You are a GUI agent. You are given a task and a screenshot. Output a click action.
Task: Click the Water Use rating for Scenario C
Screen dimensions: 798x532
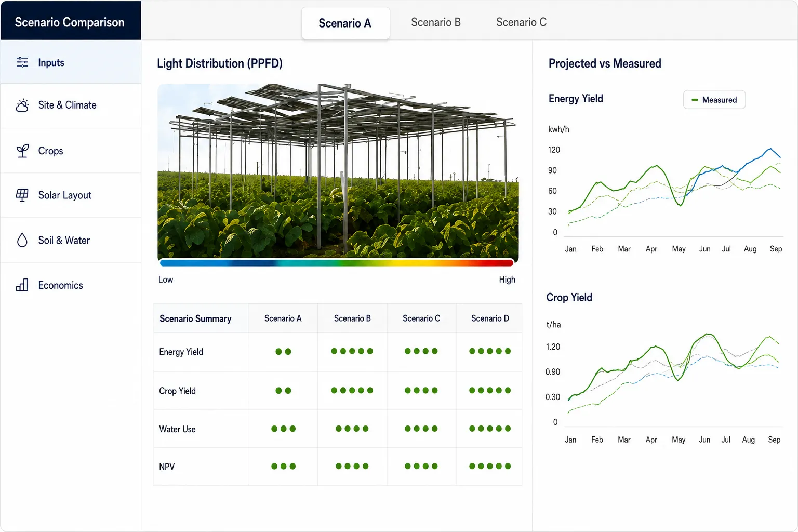(421, 429)
